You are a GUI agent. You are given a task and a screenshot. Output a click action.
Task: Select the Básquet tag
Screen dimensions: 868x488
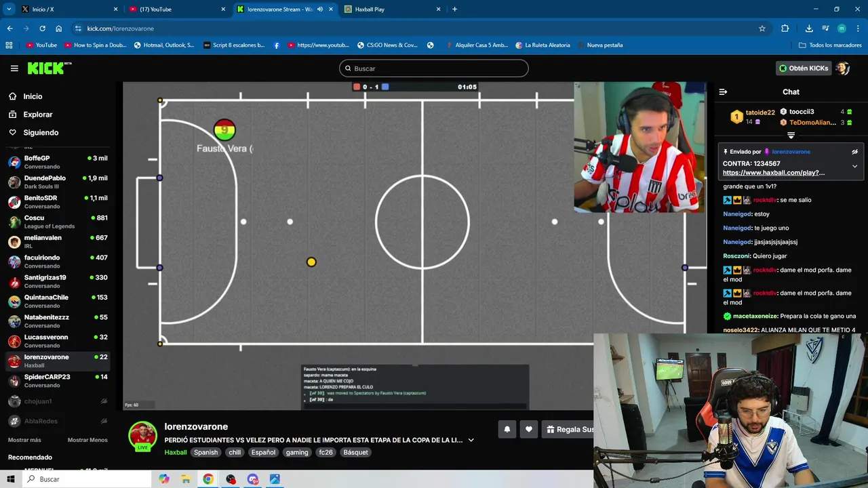(x=355, y=452)
